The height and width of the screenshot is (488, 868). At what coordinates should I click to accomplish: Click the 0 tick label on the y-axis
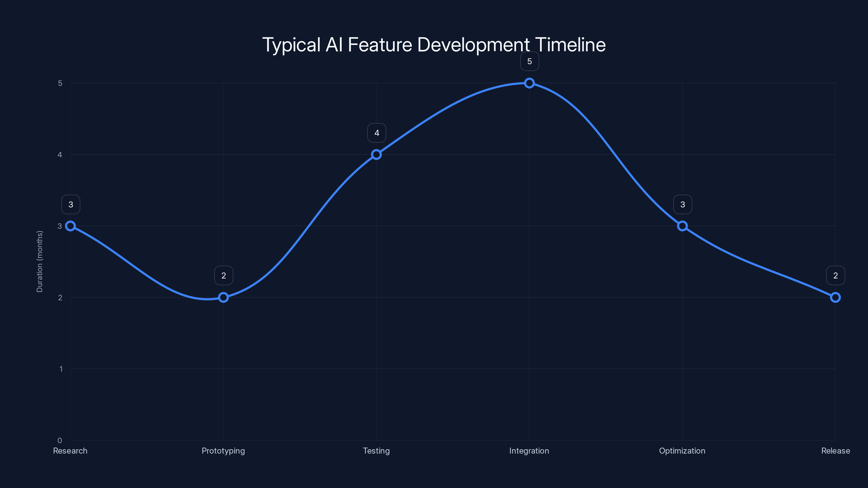(60, 440)
